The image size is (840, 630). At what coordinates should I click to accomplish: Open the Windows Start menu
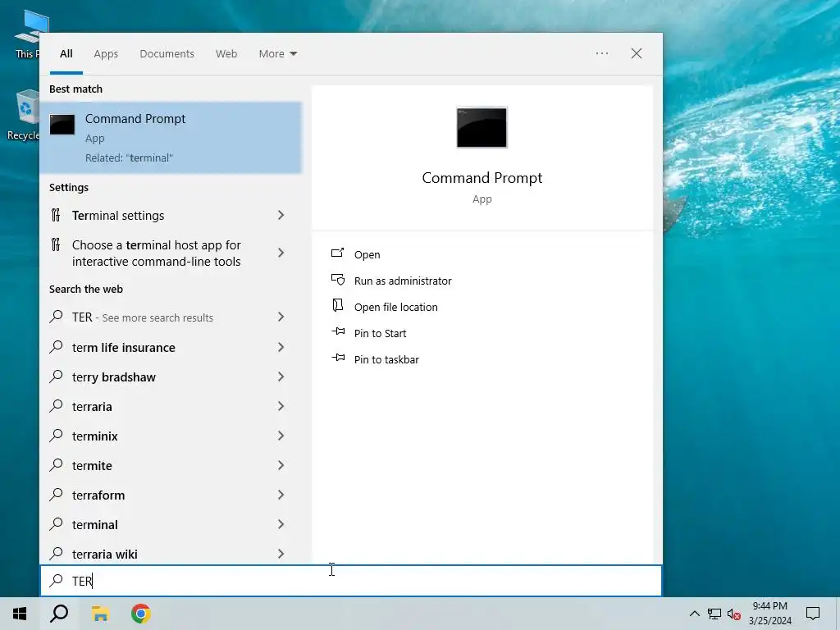[x=20, y=614]
